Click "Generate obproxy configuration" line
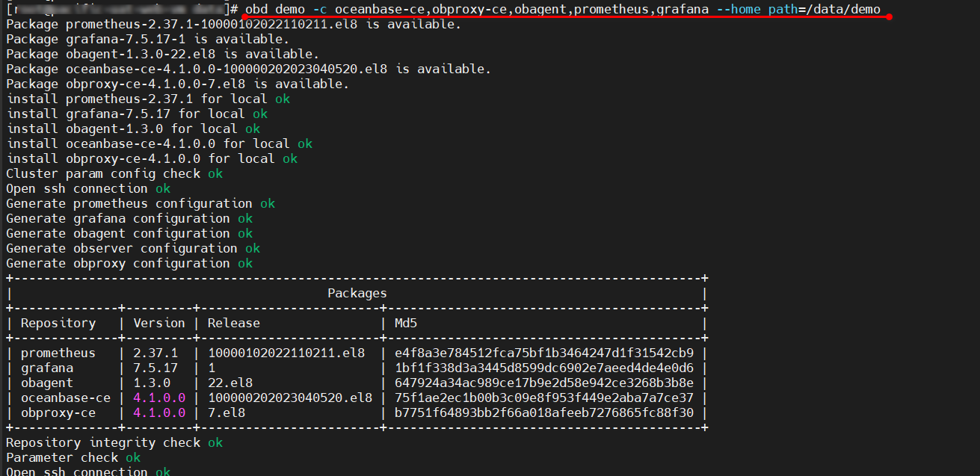The image size is (980, 476). [x=129, y=263]
